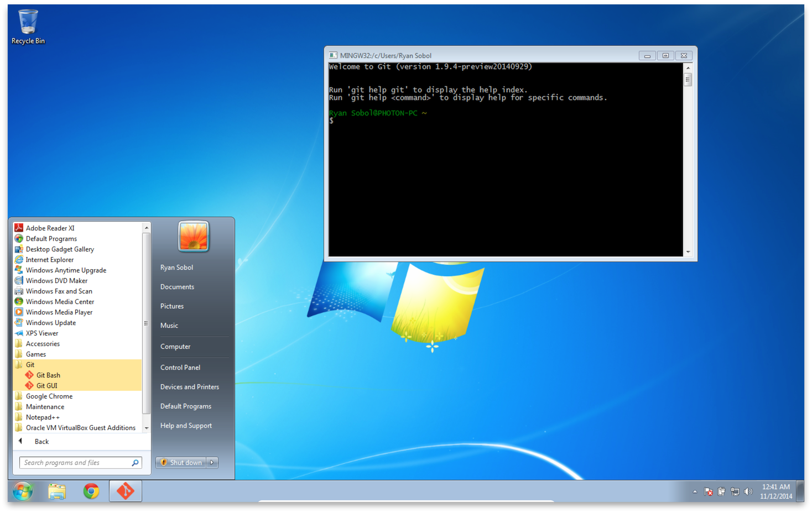
Task: Click the clock and date in taskbar
Action: [776, 491]
